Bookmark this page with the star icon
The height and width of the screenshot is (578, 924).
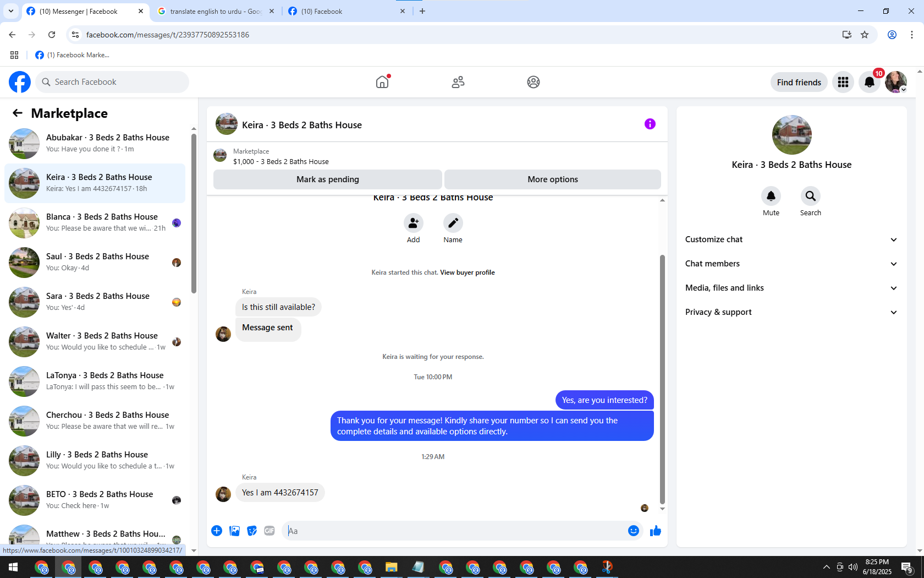pyautogui.click(x=865, y=35)
